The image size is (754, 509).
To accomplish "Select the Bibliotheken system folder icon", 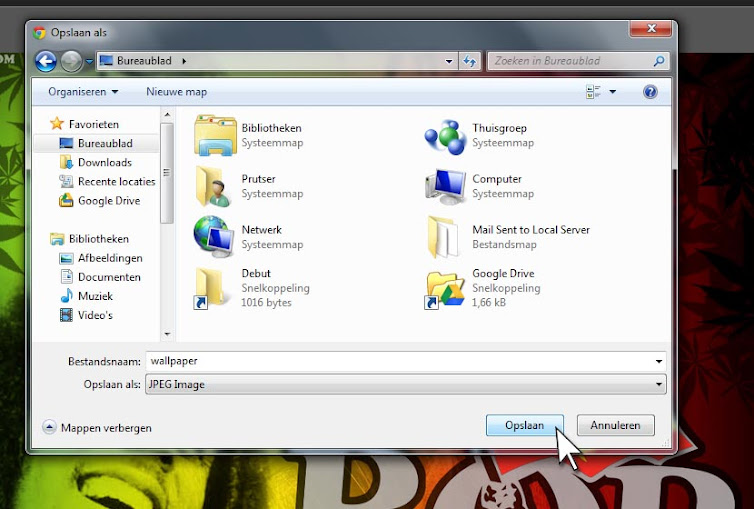I will point(215,136).
